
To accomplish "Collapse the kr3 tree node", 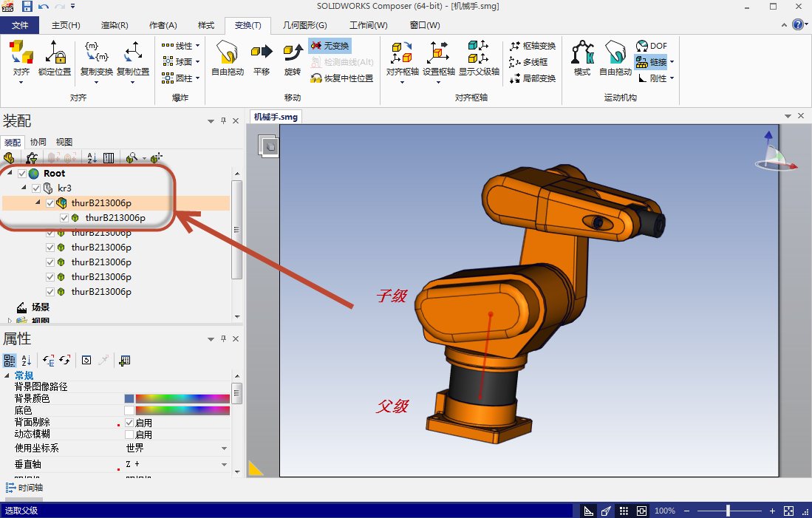I will tap(24, 188).
